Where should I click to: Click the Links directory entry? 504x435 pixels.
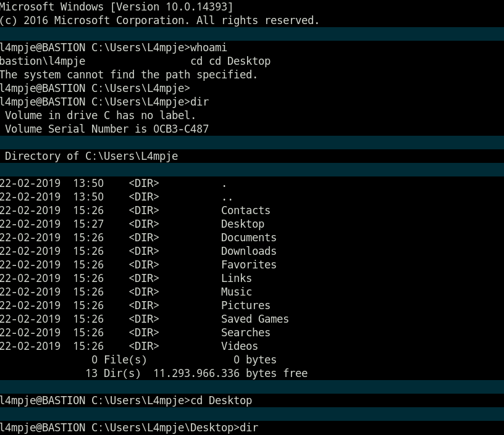[x=236, y=278]
